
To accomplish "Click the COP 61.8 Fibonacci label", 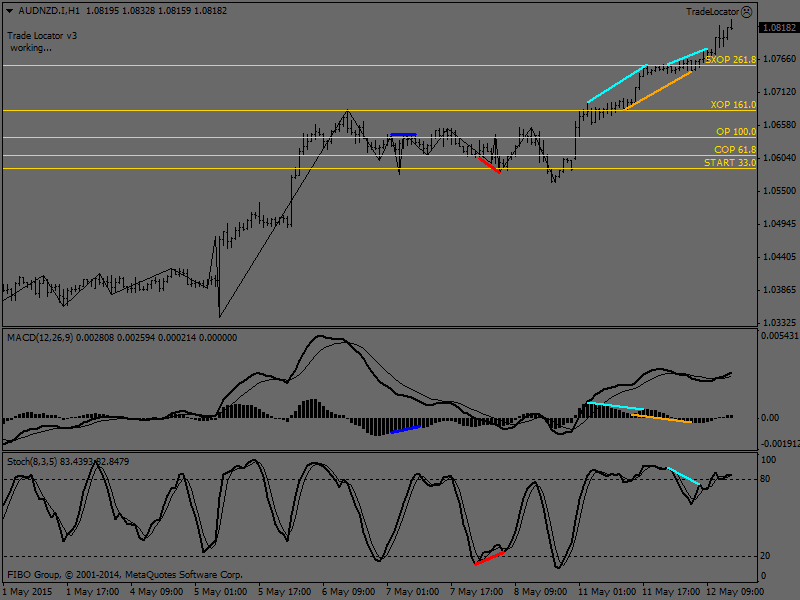I will point(734,149).
